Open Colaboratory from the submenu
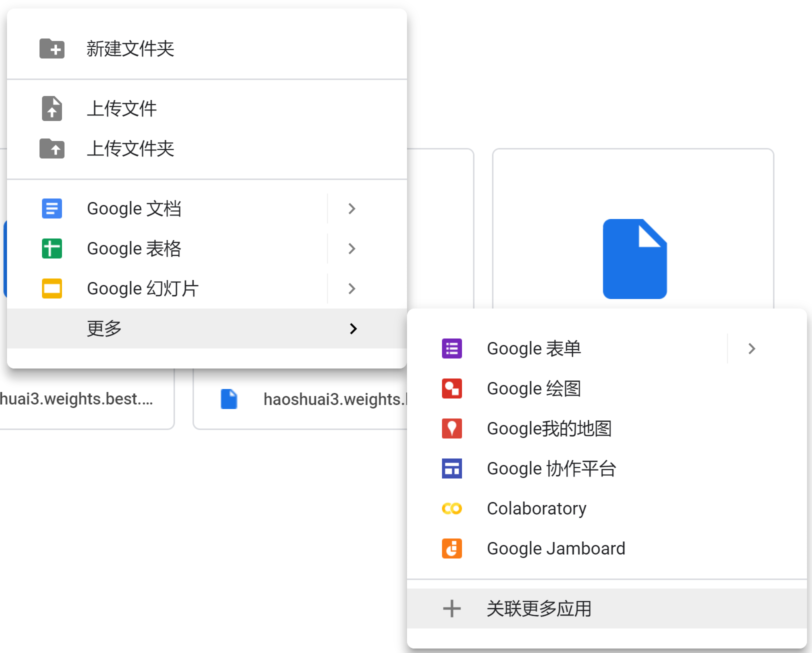This screenshot has width=812, height=653. click(x=607, y=508)
